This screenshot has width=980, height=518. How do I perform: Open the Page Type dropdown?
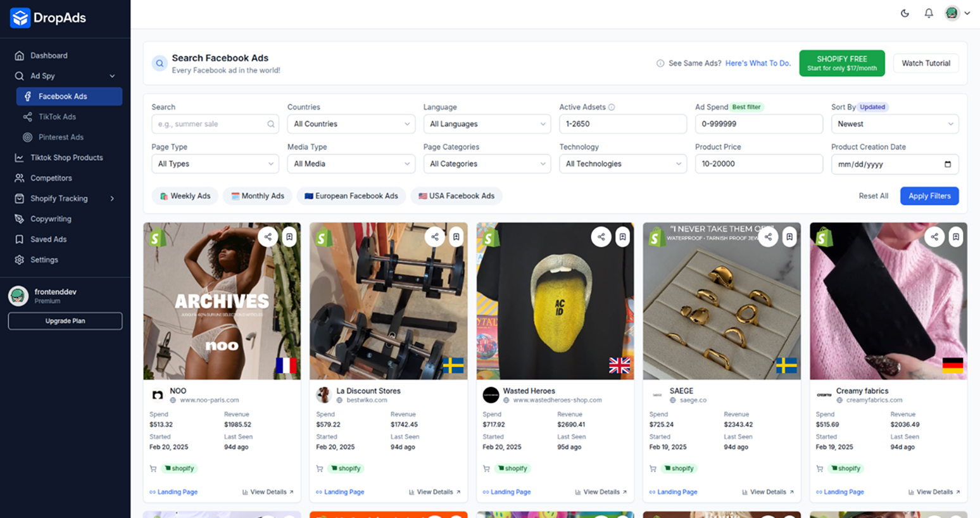pos(215,164)
